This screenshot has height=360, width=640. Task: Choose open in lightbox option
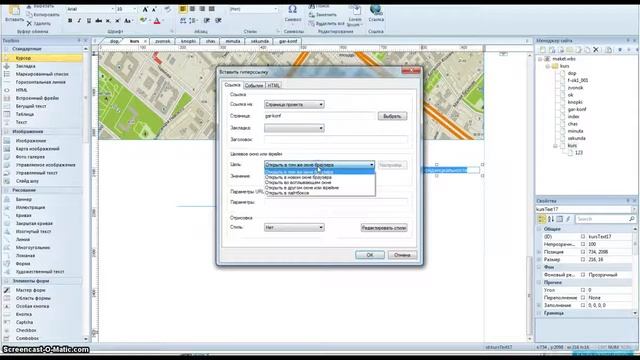(x=287, y=193)
